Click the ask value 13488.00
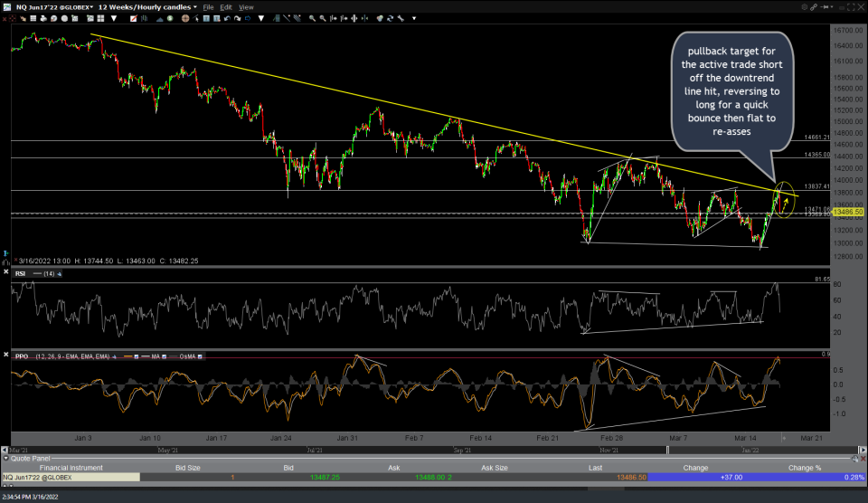 click(430, 477)
